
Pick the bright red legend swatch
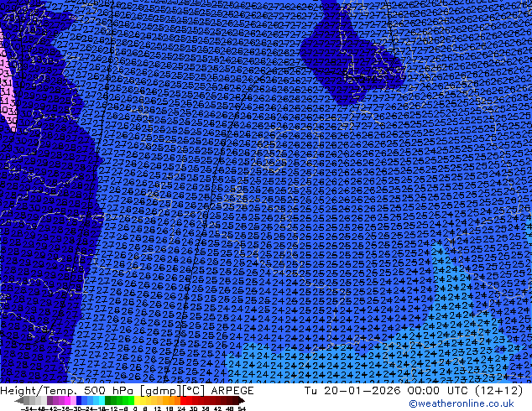(x=183, y=400)
